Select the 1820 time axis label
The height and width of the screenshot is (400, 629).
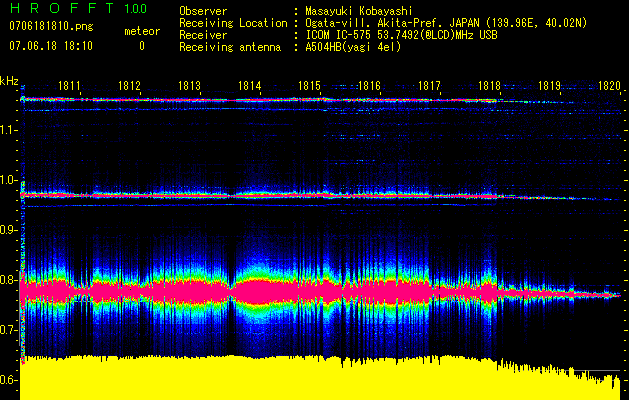(610, 87)
